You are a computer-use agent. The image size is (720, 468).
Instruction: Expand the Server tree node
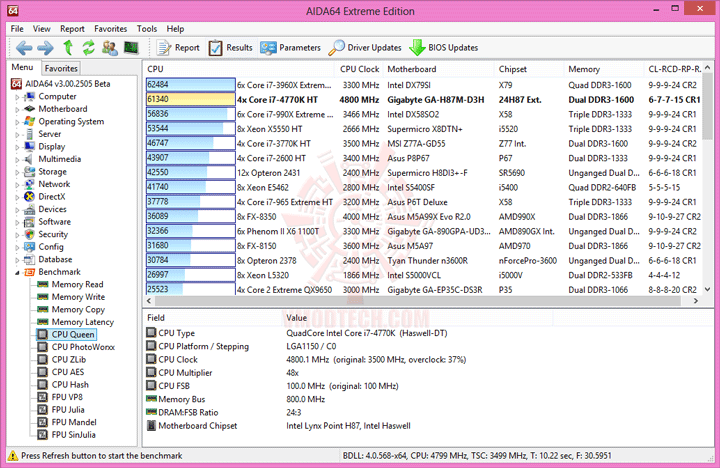(x=17, y=135)
